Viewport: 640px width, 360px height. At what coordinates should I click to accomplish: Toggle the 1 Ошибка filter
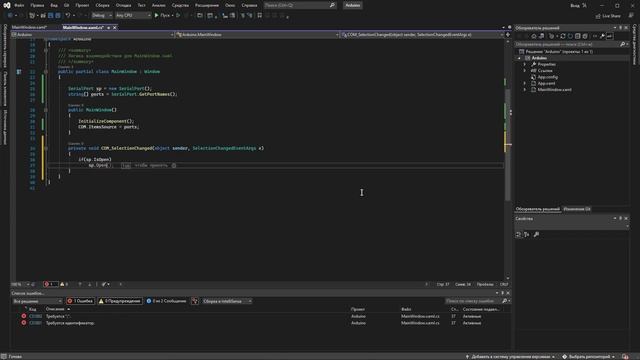pos(80,301)
